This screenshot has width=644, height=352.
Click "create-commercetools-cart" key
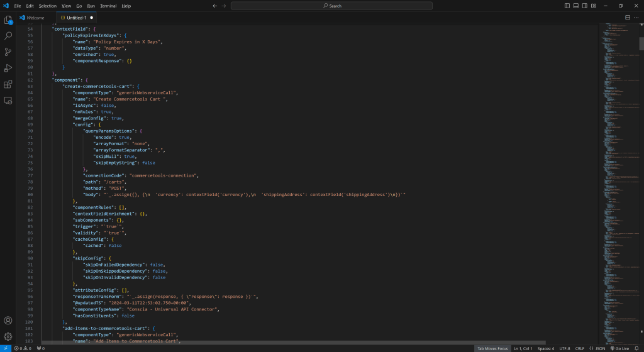click(x=97, y=87)
